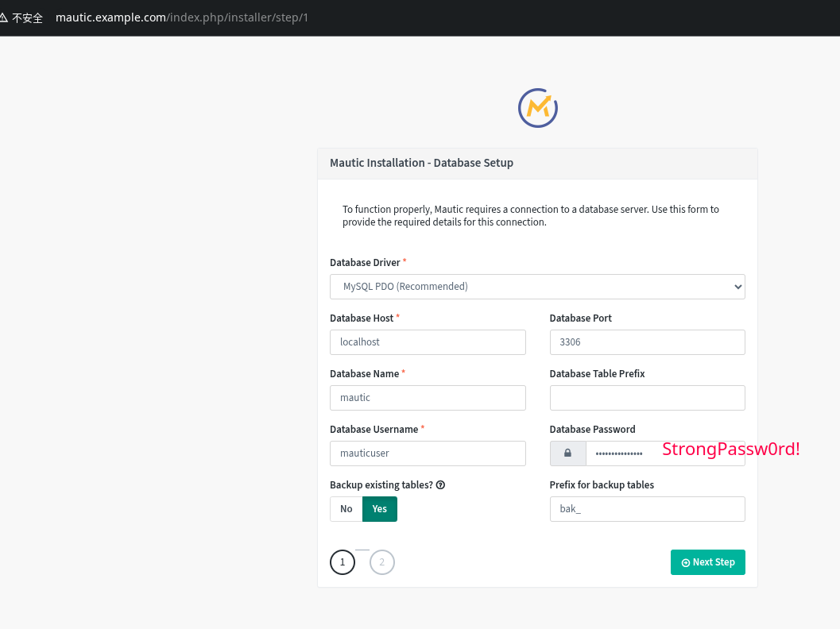Image resolution: width=840 pixels, height=629 pixels.
Task: Click the Database Username input
Action: point(428,453)
